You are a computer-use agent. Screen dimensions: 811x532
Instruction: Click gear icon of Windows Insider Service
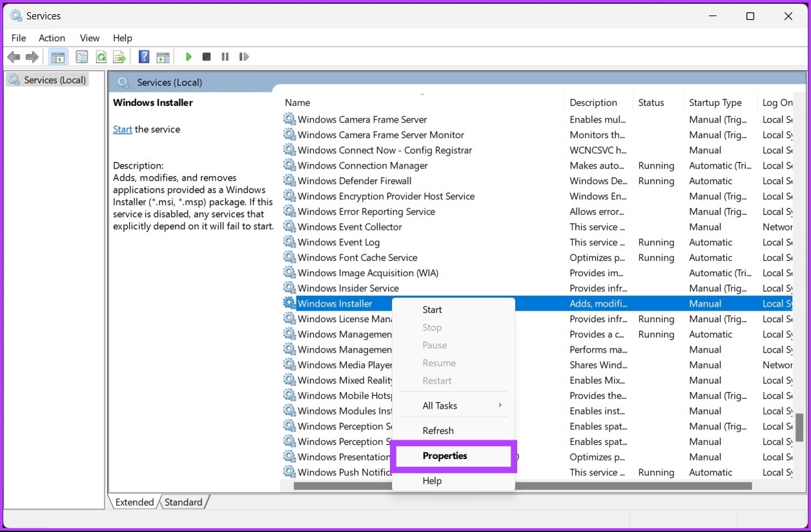pyautogui.click(x=289, y=288)
